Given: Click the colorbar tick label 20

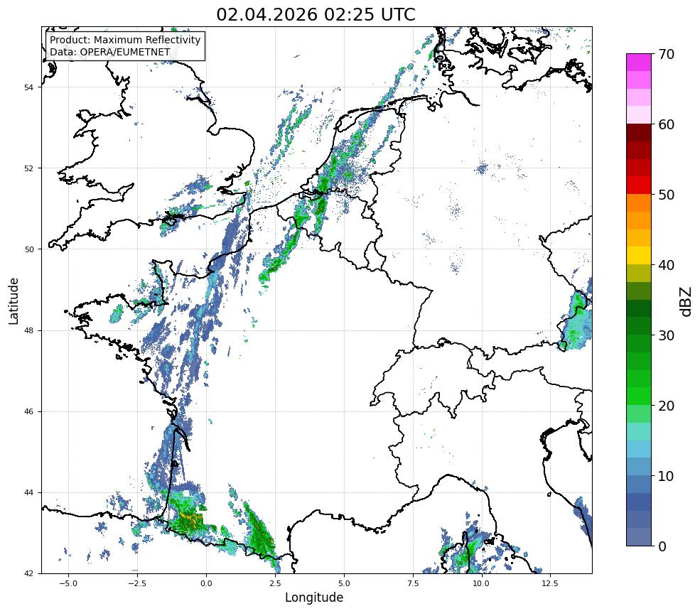Looking at the screenshot, I should (x=666, y=406).
